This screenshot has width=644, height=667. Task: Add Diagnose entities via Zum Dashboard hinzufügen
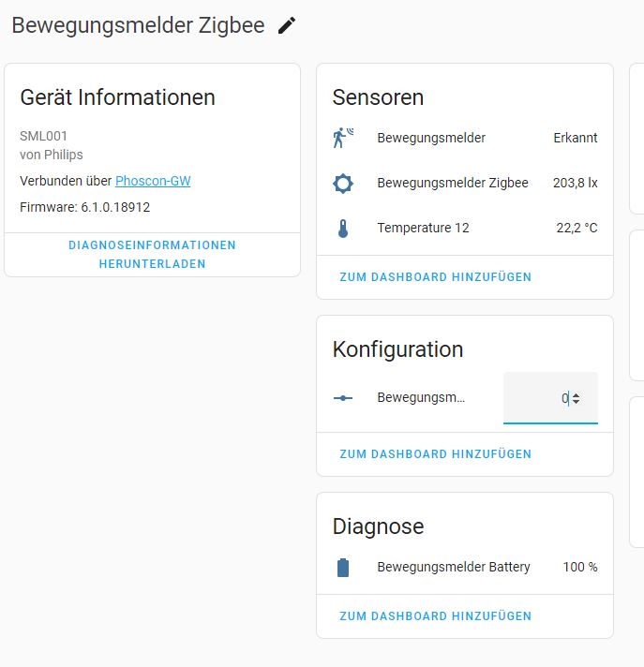tap(435, 616)
